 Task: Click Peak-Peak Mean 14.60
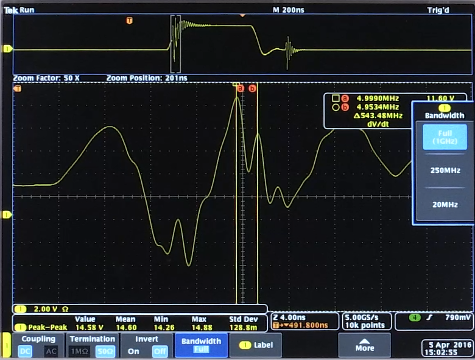click(x=126, y=327)
